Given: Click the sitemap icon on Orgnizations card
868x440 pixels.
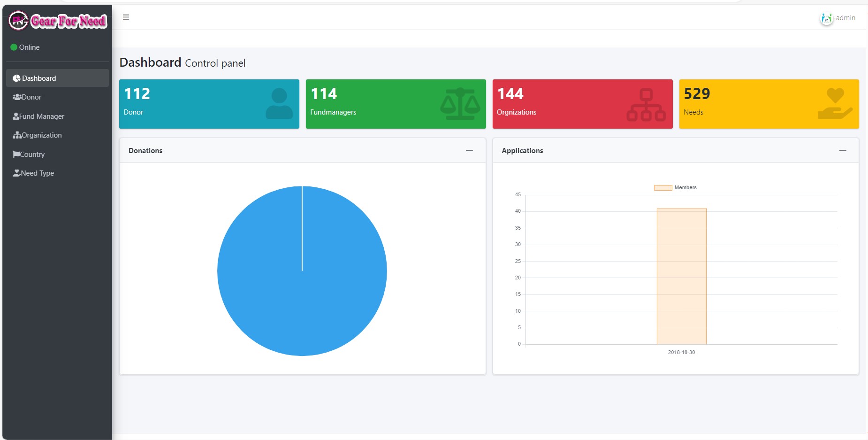Looking at the screenshot, I should (x=646, y=104).
